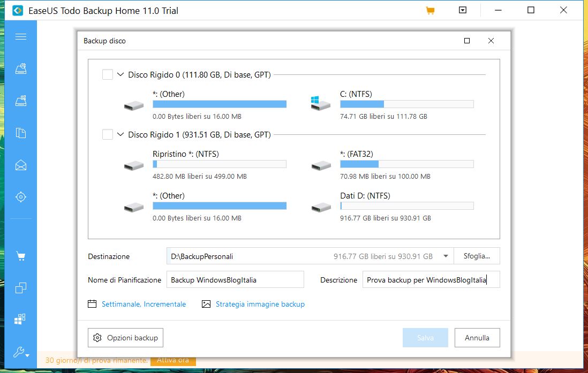Click the calendar schedule icon
The image size is (588, 373).
pos(92,303)
